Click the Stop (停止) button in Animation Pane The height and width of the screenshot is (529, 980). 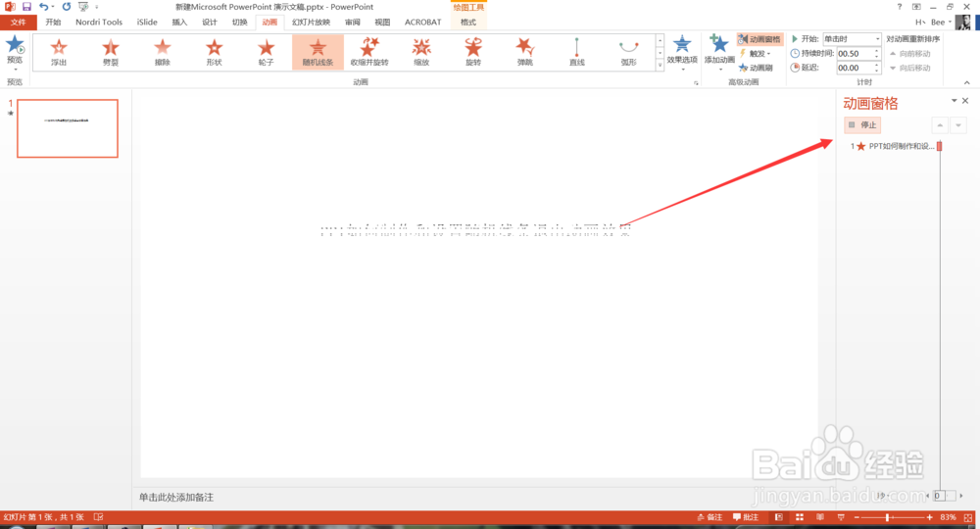click(862, 125)
